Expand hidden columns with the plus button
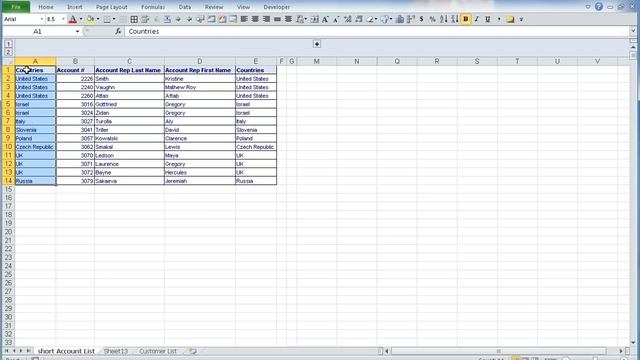Image resolution: width=640 pixels, height=360 pixels. [x=317, y=44]
